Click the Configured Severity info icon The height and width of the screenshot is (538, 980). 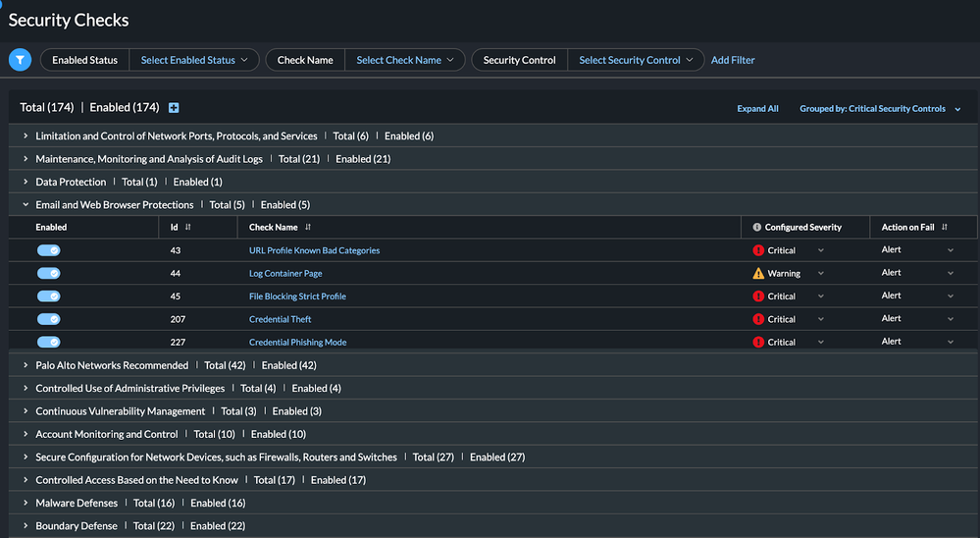[x=757, y=227]
